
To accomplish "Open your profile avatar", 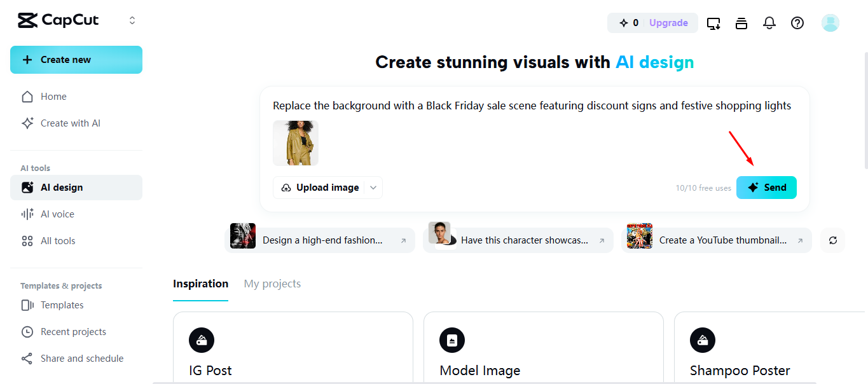I will point(830,22).
